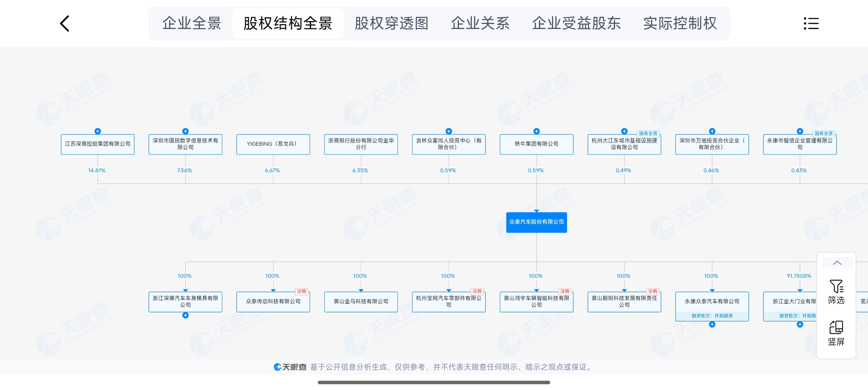Select central 众泰汽车股份有限公司 node

tap(536, 222)
